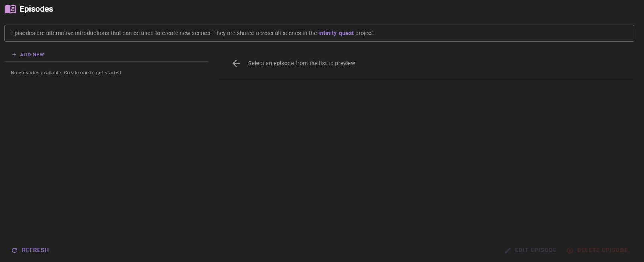Click the circular refresh arrow icon

(14, 250)
